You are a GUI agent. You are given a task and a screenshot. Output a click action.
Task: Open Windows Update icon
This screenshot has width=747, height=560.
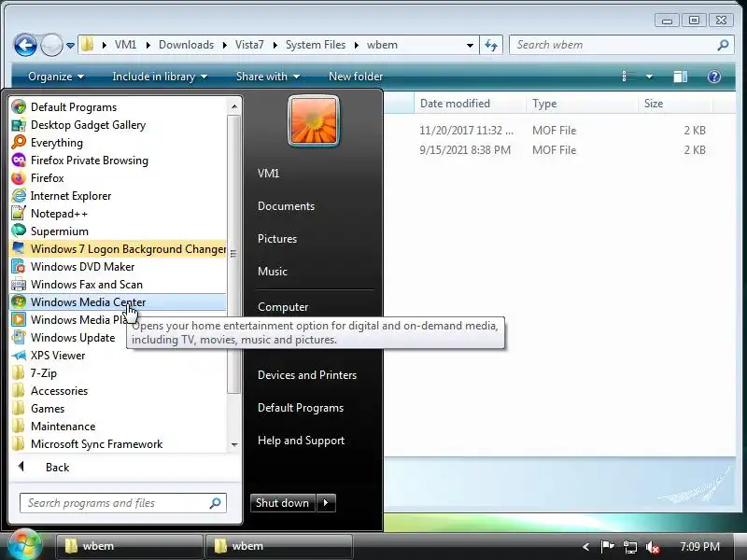coord(19,337)
